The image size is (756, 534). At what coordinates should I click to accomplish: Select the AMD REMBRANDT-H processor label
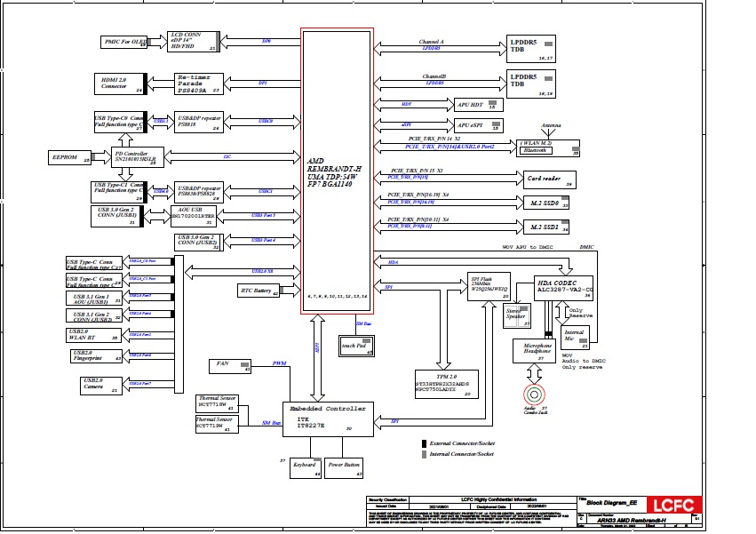point(334,172)
